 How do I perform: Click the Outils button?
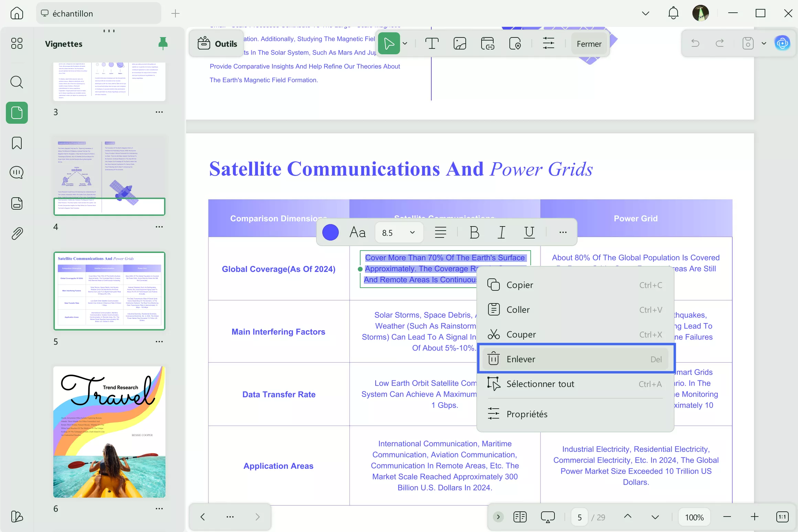pyautogui.click(x=217, y=44)
